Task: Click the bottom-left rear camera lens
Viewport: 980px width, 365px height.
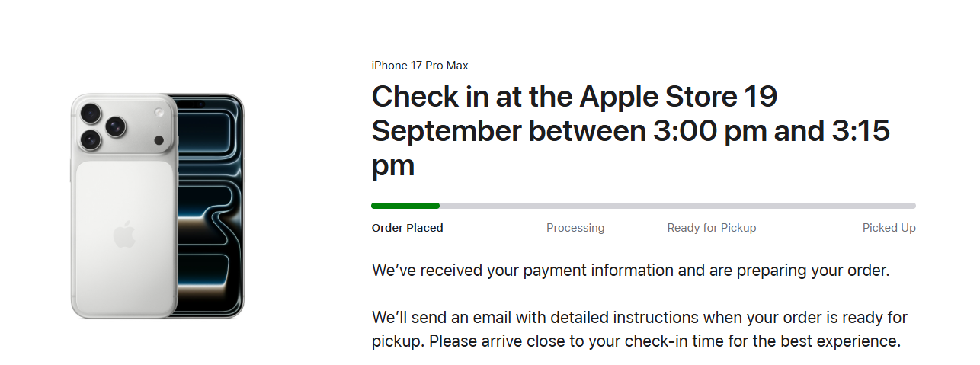Action: pyautogui.click(x=91, y=139)
